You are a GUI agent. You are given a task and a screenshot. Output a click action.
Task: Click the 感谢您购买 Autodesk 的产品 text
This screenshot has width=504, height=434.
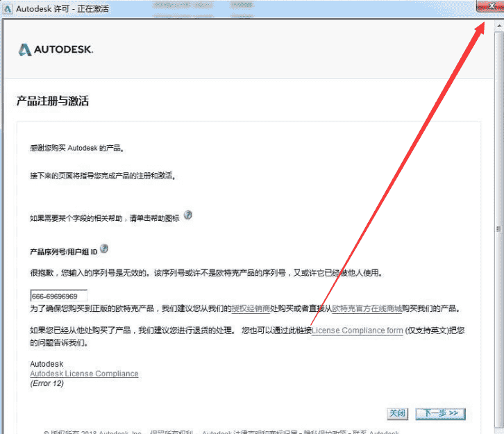tap(77, 148)
